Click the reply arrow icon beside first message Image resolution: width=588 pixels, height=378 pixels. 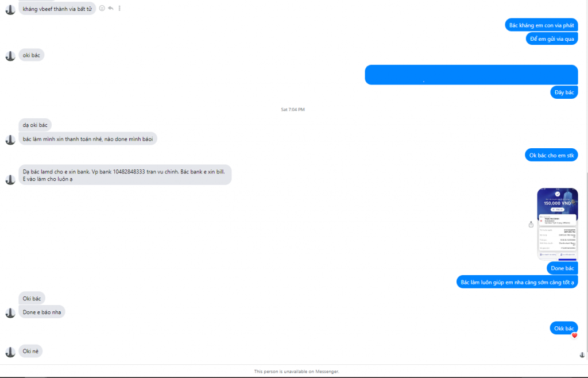pyautogui.click(x=111, y=8)
